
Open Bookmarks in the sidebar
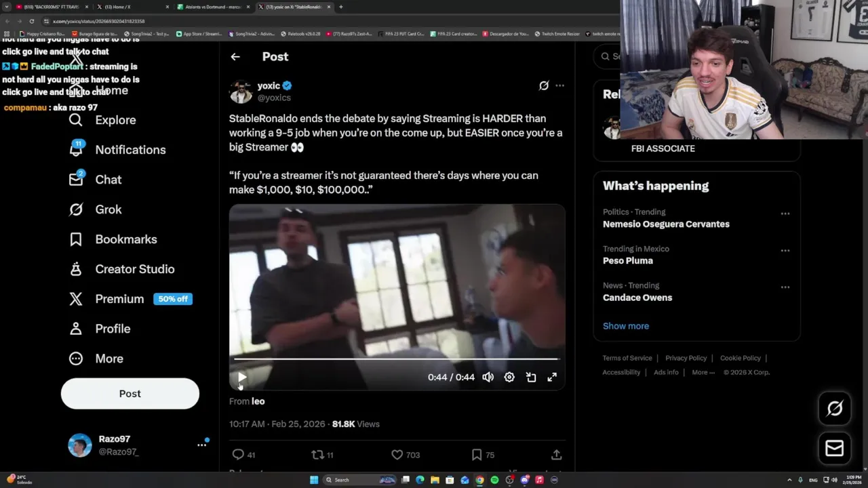click(x=113, y=239)
